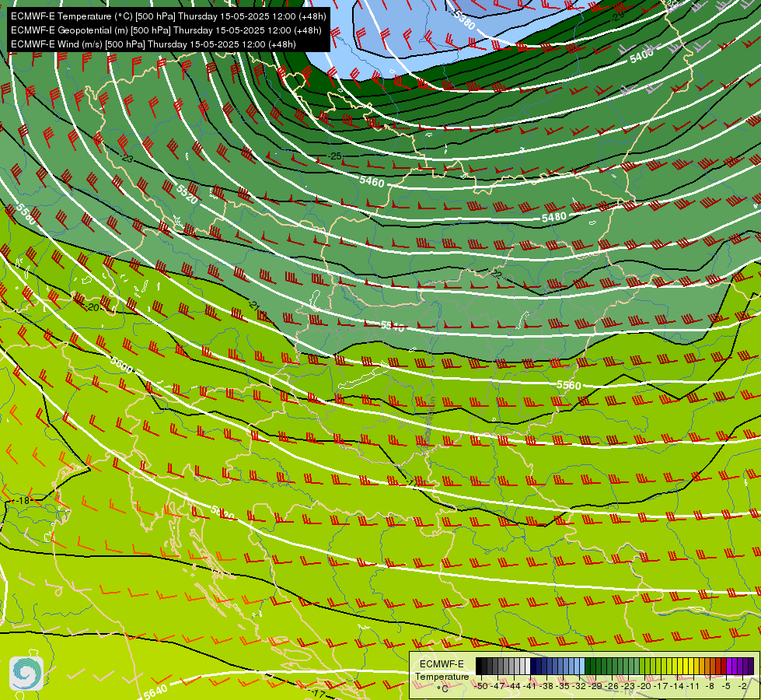Image resolution: width=761 pixels, height=700 pixels.
Task: Click the -25 isotherm label on the map
Action: click(334, 156)
